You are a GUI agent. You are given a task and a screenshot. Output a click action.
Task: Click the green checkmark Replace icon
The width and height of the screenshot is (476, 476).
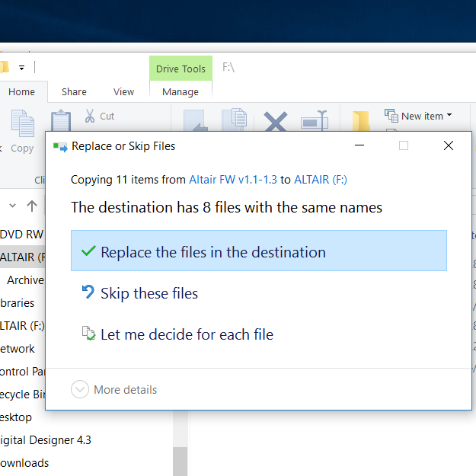point(88,251)
